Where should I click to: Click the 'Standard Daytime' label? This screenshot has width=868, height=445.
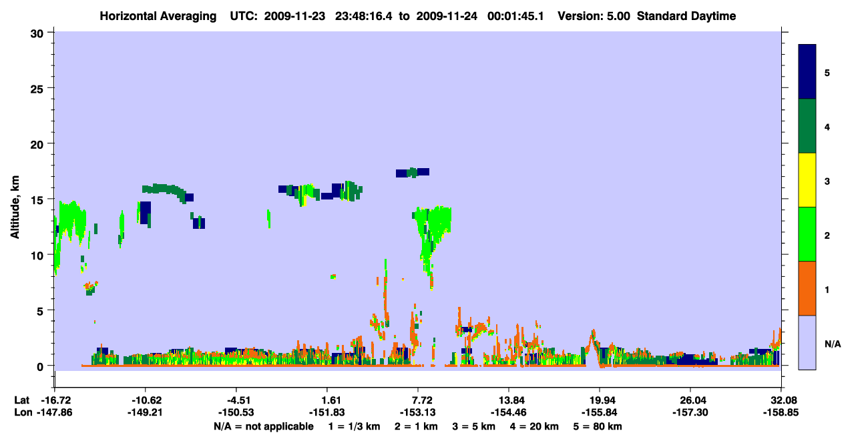click(686, 16)
